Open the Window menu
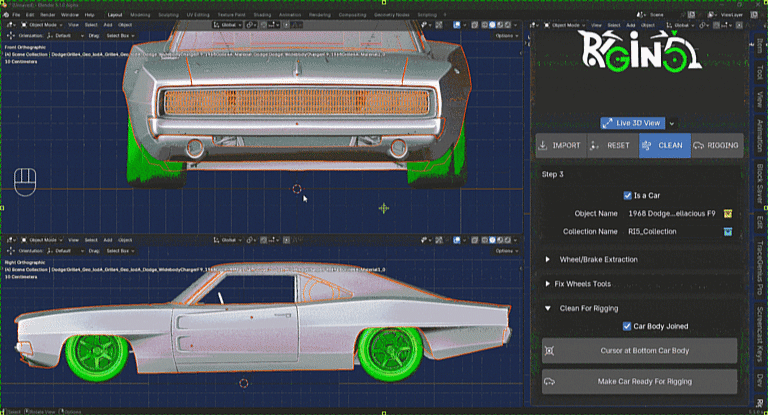The image size is (768, 415). click(x=70, y=15)
